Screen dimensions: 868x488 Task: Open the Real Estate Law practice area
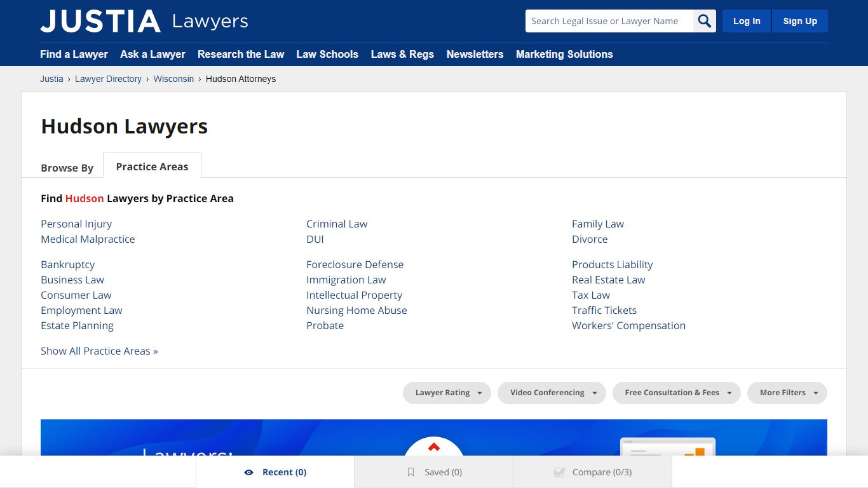pyautogui.click(x=608, y=280)
